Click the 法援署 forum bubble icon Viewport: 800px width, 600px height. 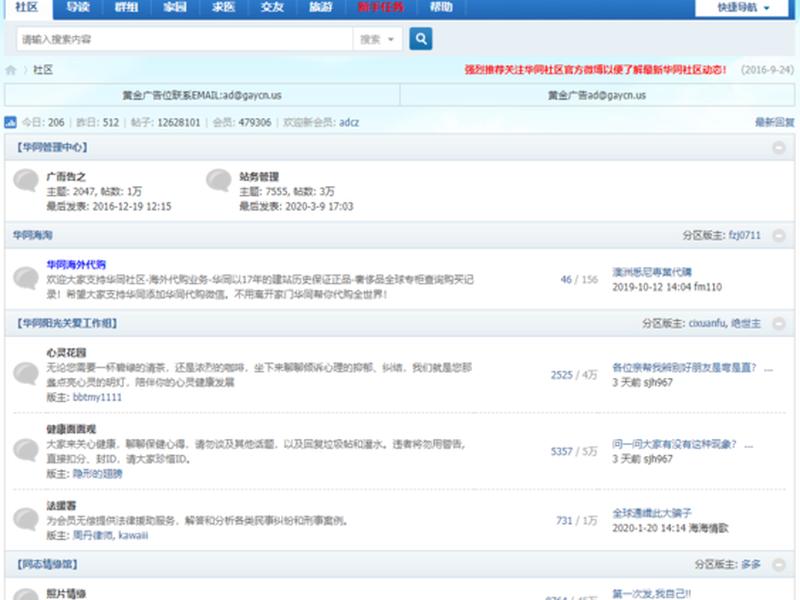26,519
